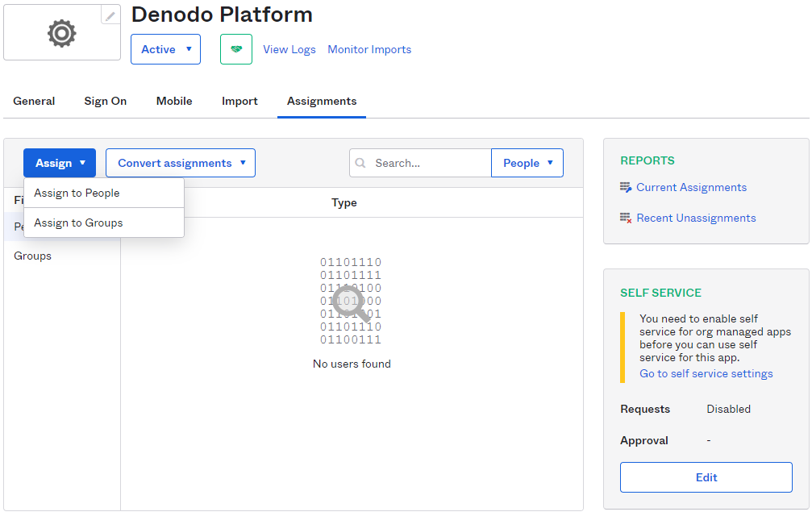
Task: Click the Recent Unassignments report icon
Action: [626, 218]
